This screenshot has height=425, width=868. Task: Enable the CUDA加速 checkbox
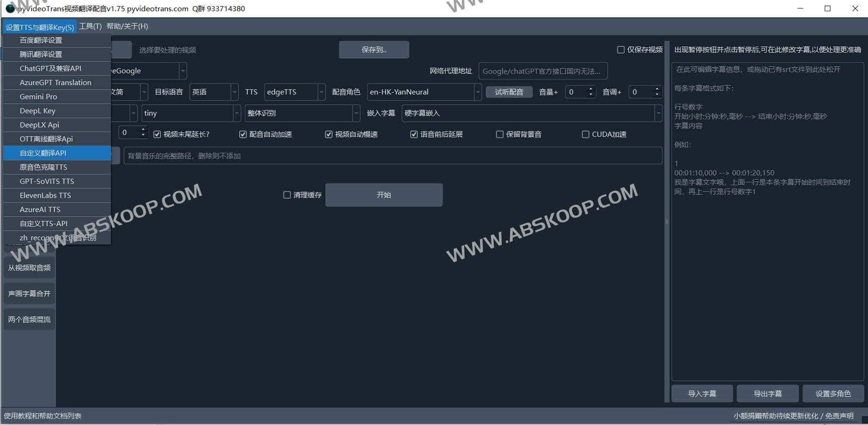point(585,134)
